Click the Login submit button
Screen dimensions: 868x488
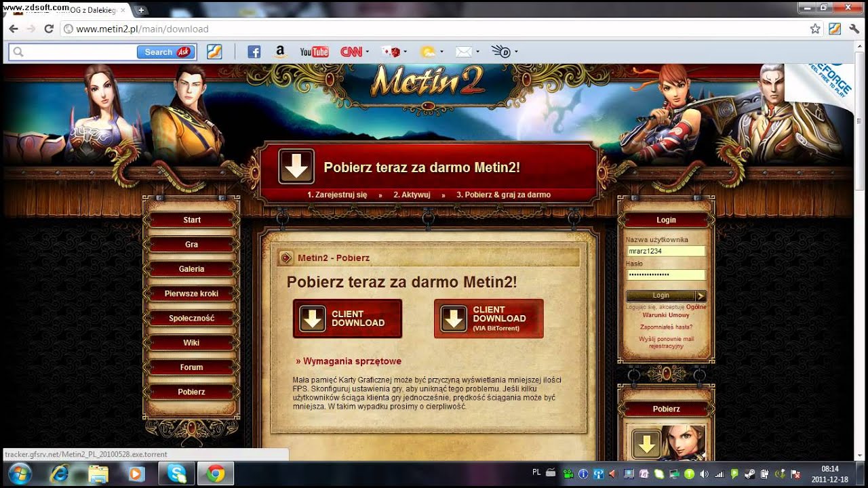tap(666, 296)
